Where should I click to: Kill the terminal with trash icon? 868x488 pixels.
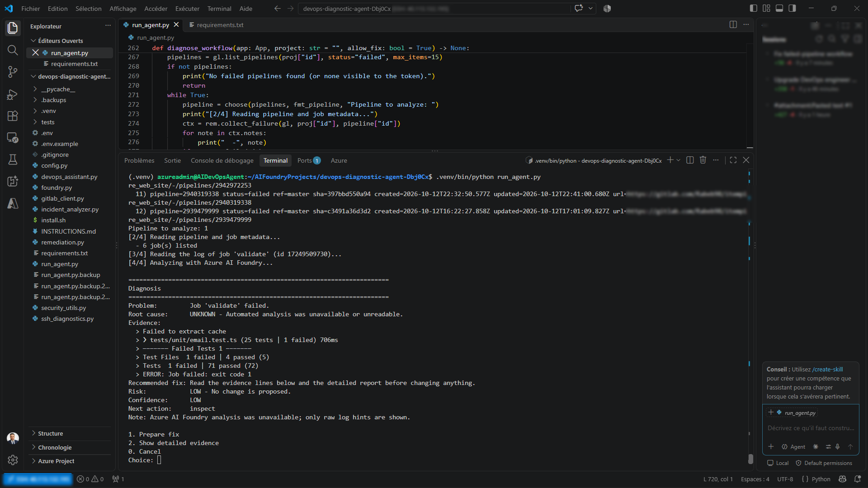703,160
